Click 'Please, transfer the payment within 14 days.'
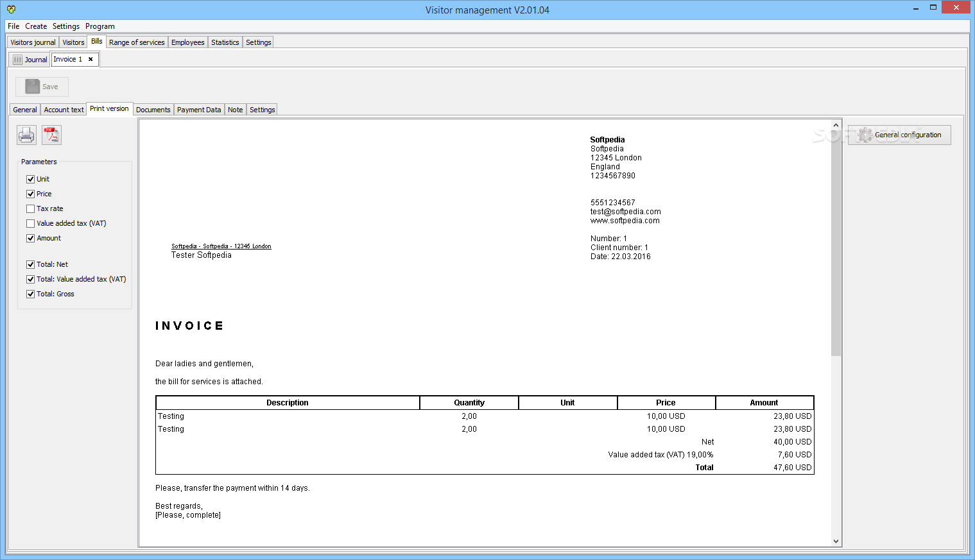The width and height of the screenshot is (975, 560). (232, 488)
